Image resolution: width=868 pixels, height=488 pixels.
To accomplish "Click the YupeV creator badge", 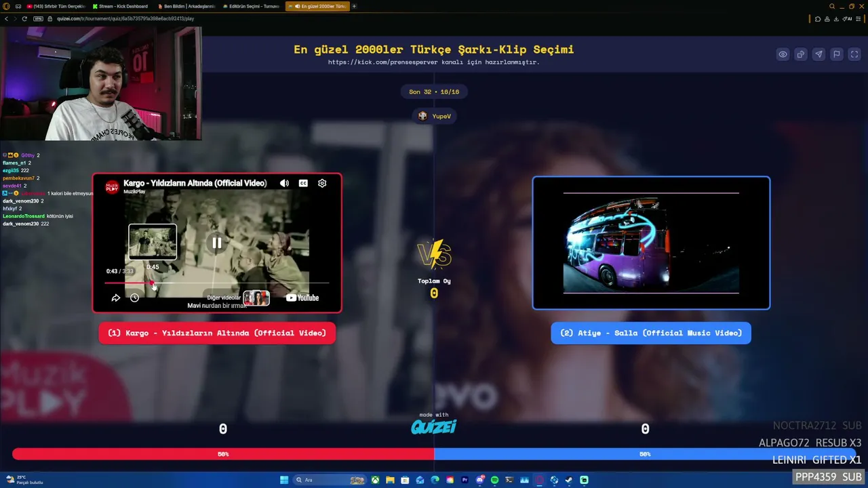I will (x=434, y=116).
